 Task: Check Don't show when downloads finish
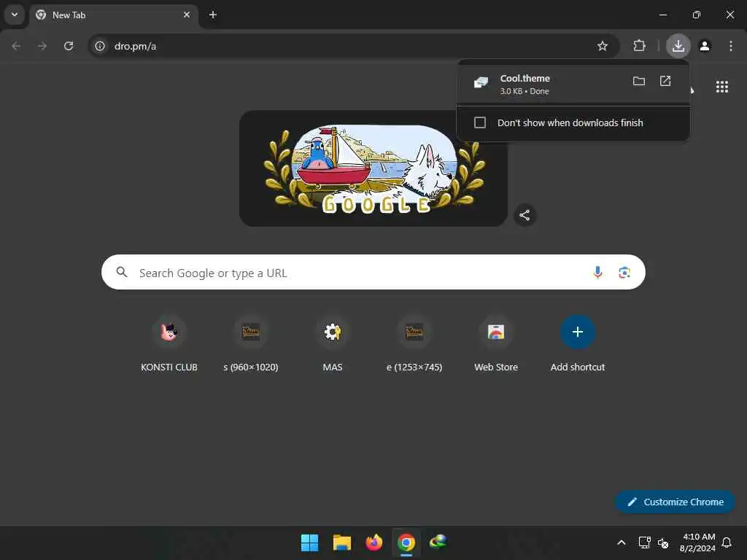480,122
